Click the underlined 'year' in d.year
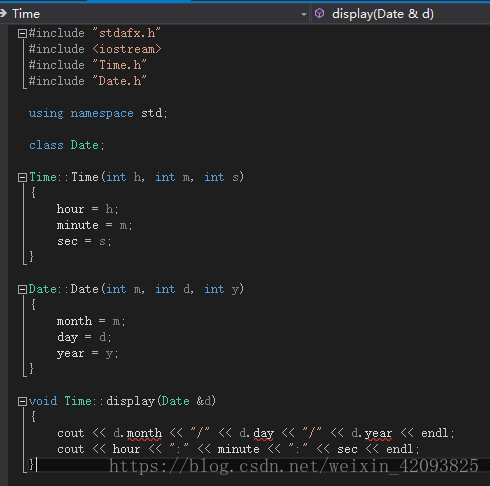 coord(379,433)
